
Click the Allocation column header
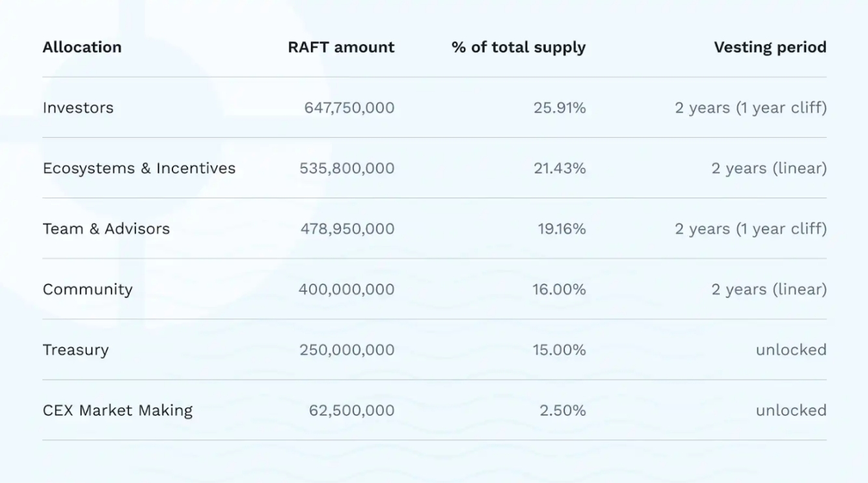coord(82,47)
